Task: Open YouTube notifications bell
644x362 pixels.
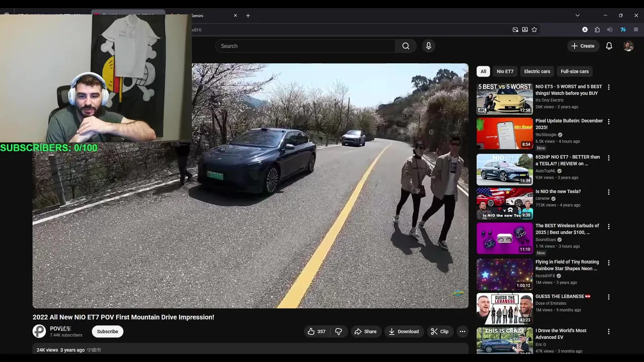Action: [x=609, y=46]
